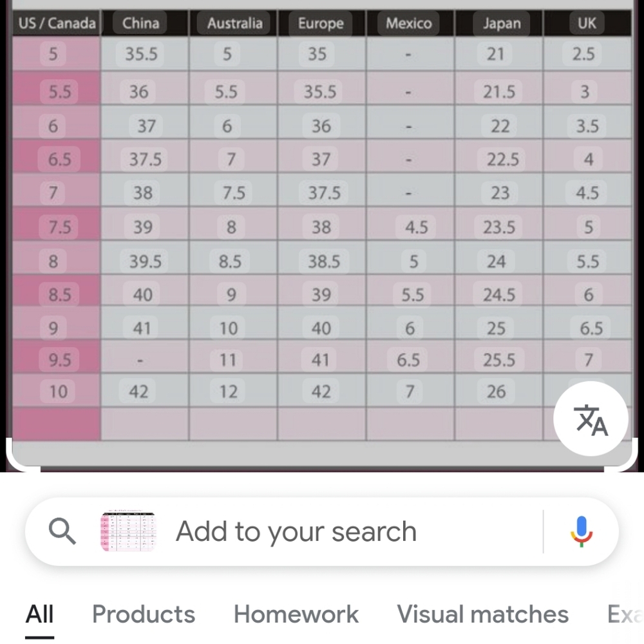Screen dimensions: 644x644
Task: Open the Homework tab
Action: [296, 614]
